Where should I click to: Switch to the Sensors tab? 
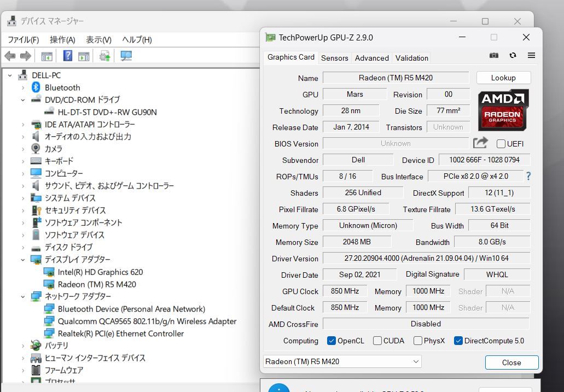334,58
